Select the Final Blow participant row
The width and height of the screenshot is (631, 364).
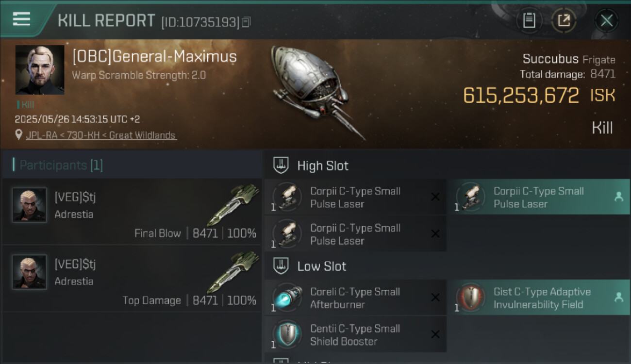click(x=132, y=212)
